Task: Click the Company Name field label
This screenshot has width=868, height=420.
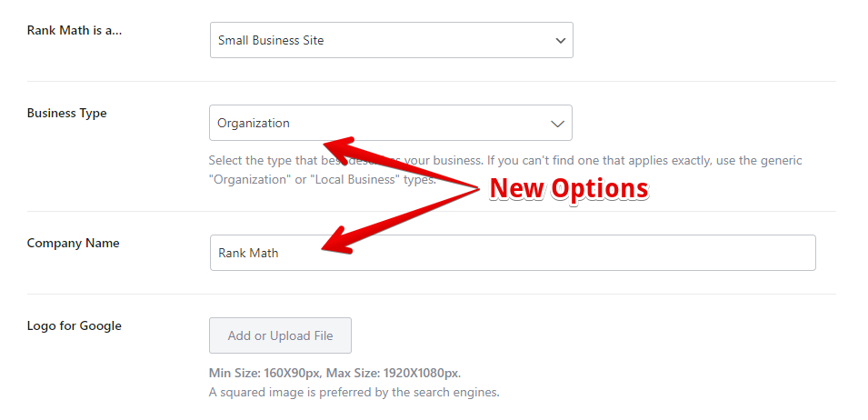Action: coord(73,243)
